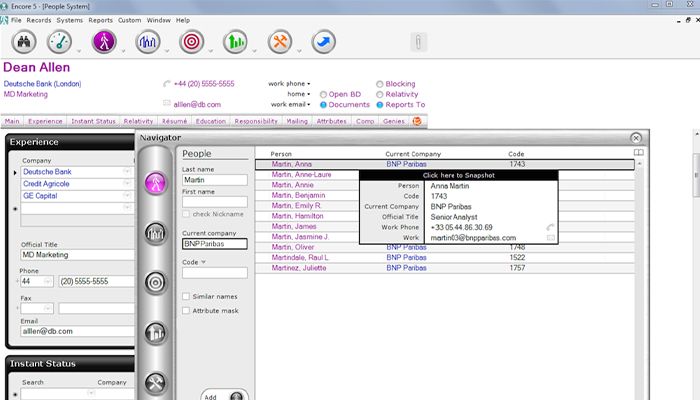Click the orange tools toolbar icon
The image size is (700, 400).
280,42
